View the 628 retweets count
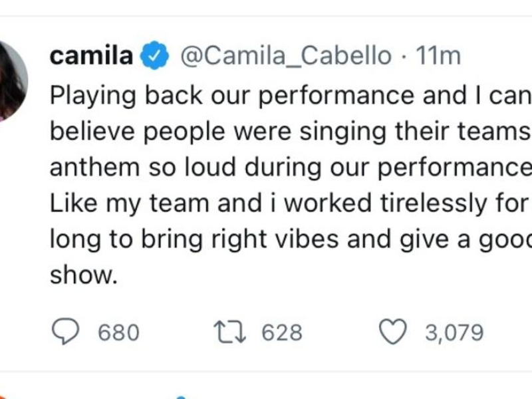532x399 pixels. 282,332
